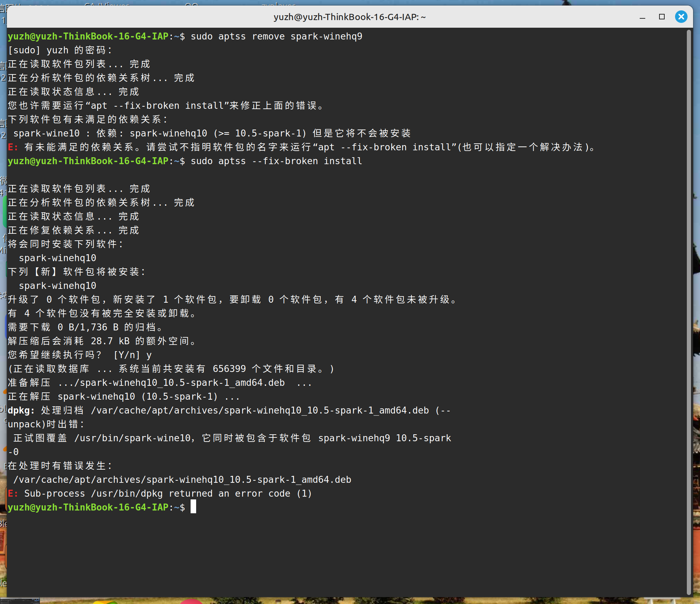Screen dimensions: 700x604
Task: Click the line '您也许需要运行“apt --fix-broken install”来修正上面的错误。'
Action: click(x=166, y=106)
